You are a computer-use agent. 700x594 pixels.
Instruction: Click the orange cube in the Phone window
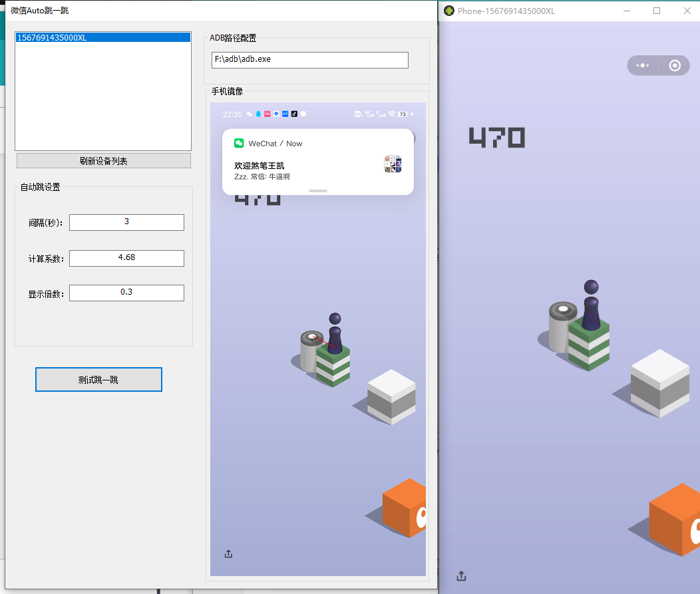point(675,519)
